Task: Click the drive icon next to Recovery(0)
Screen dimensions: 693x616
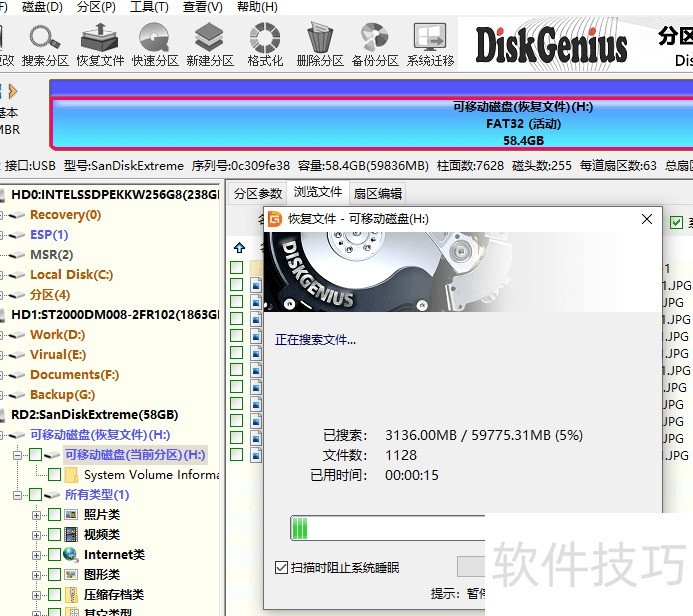Action: (17, 215)
